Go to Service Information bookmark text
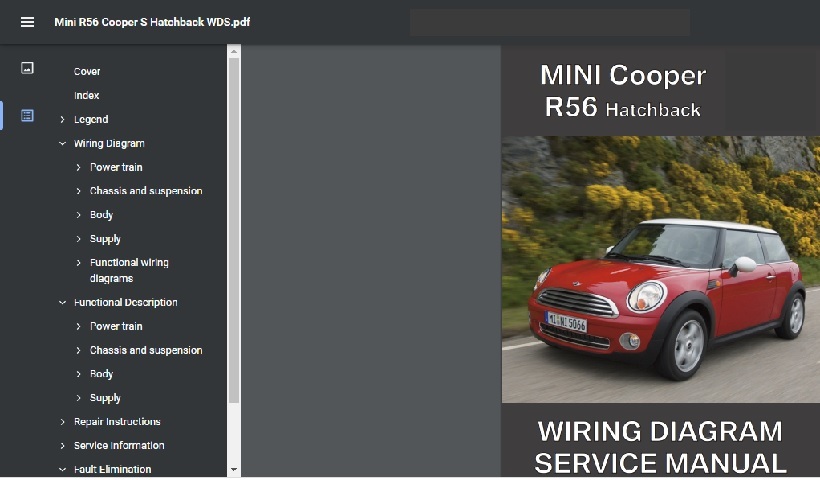Viewport: 820px width, 480px height. (119, 445)
